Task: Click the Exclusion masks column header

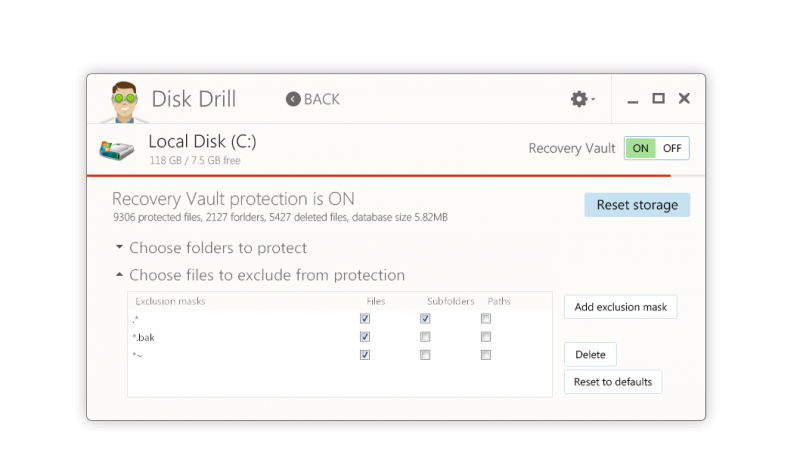Action: (170, 301)
